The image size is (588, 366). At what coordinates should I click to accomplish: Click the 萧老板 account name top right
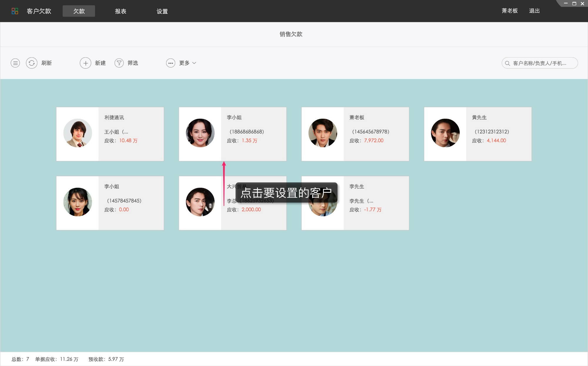point(509,11)
